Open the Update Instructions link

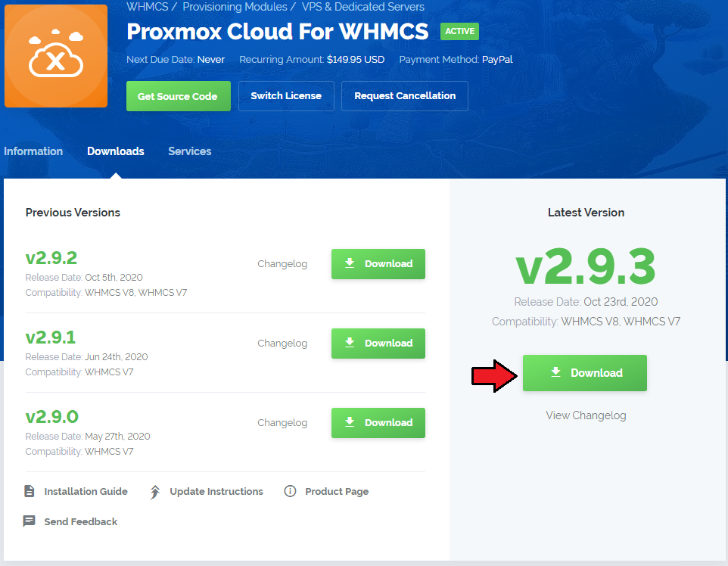(216, 491)
